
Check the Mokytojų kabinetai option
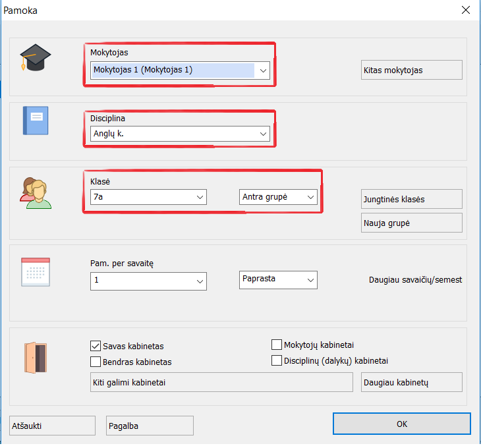point(277,345)
